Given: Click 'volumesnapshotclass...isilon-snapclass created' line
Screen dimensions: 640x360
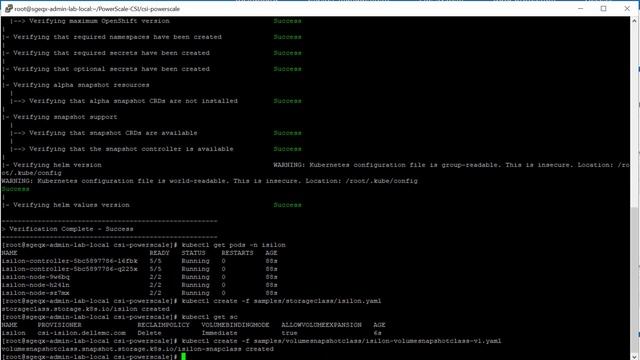Looking at the screenshot, I should pos(138,349).
